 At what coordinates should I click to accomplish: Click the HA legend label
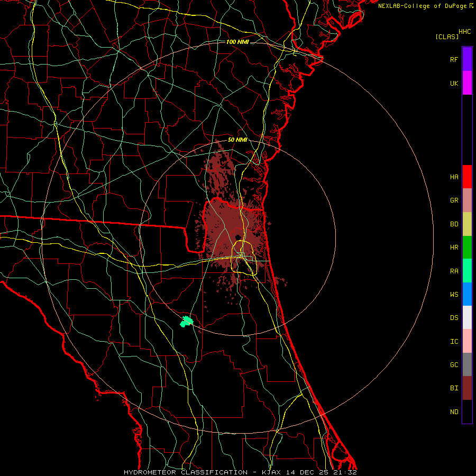(454, 177)
